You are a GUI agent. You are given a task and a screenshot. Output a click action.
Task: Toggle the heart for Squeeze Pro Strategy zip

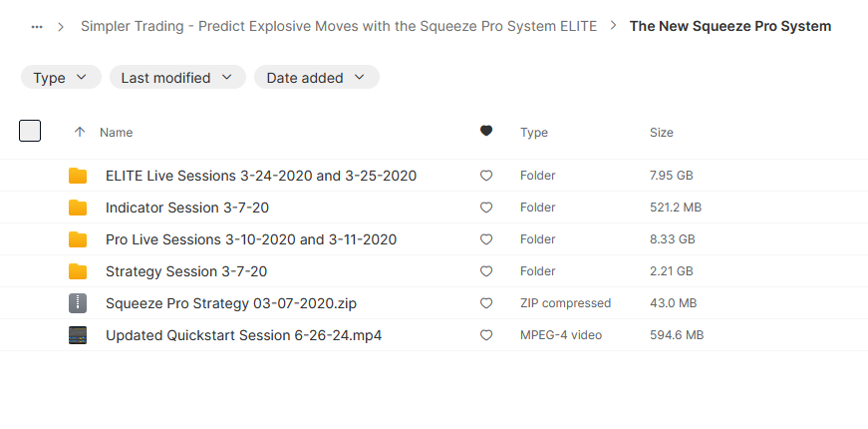486,303
